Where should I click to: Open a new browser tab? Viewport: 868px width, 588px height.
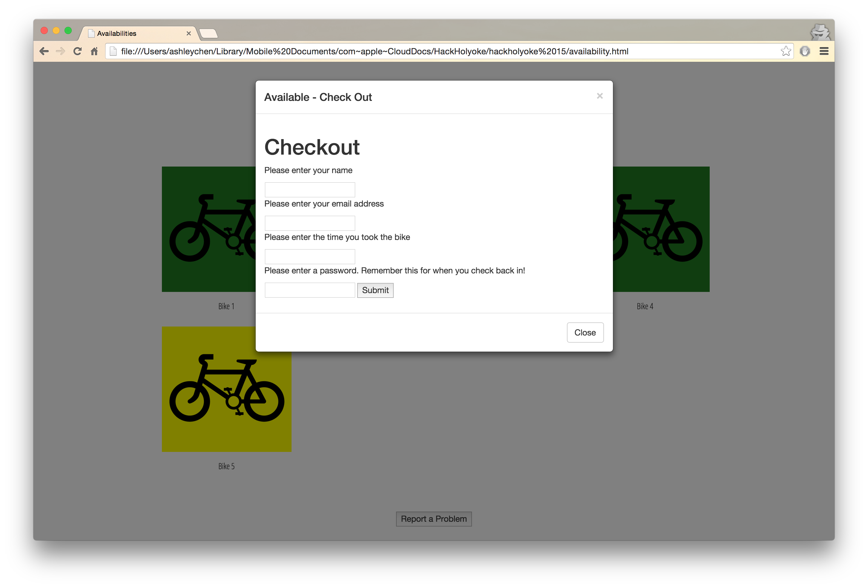(x=208, y=34)
